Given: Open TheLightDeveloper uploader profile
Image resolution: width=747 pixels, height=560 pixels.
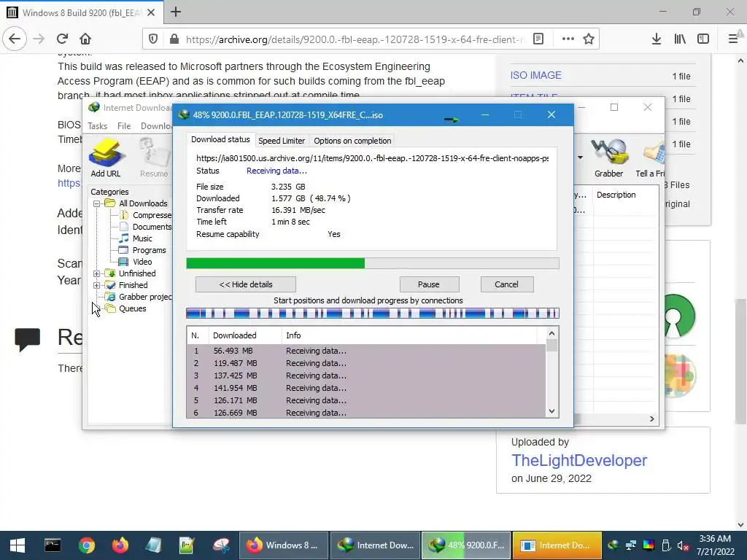Looking at the screenshot, I should tap(578, 461).
